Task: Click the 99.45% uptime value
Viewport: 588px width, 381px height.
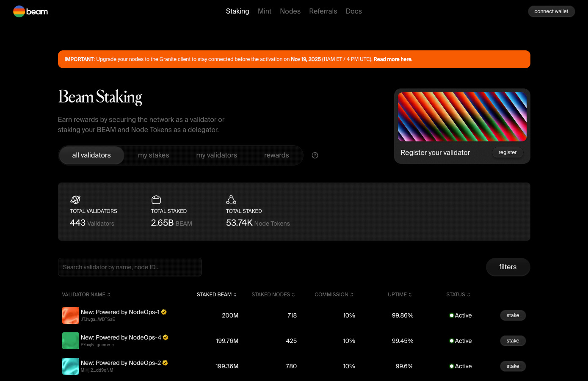Action: (403, 341)
